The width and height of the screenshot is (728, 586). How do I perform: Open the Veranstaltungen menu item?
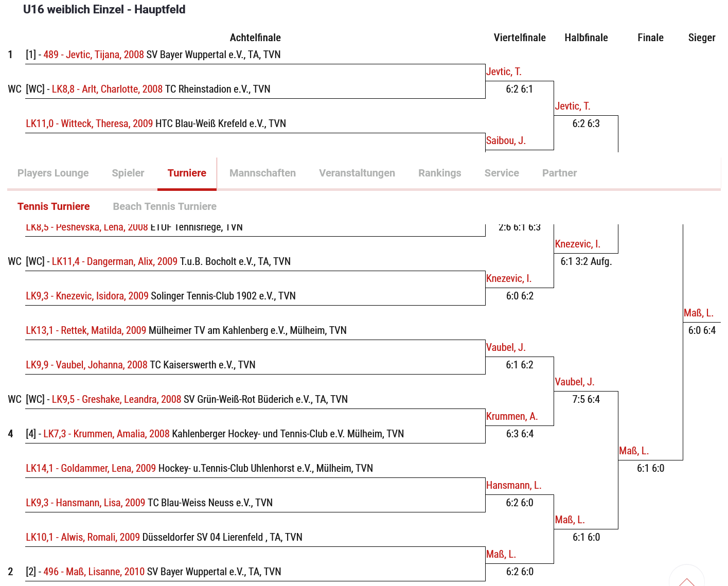point(357,173)
